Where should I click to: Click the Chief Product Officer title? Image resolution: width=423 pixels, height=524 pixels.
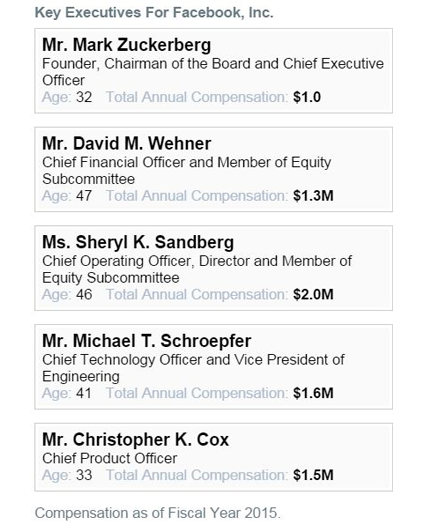[110, 458]
